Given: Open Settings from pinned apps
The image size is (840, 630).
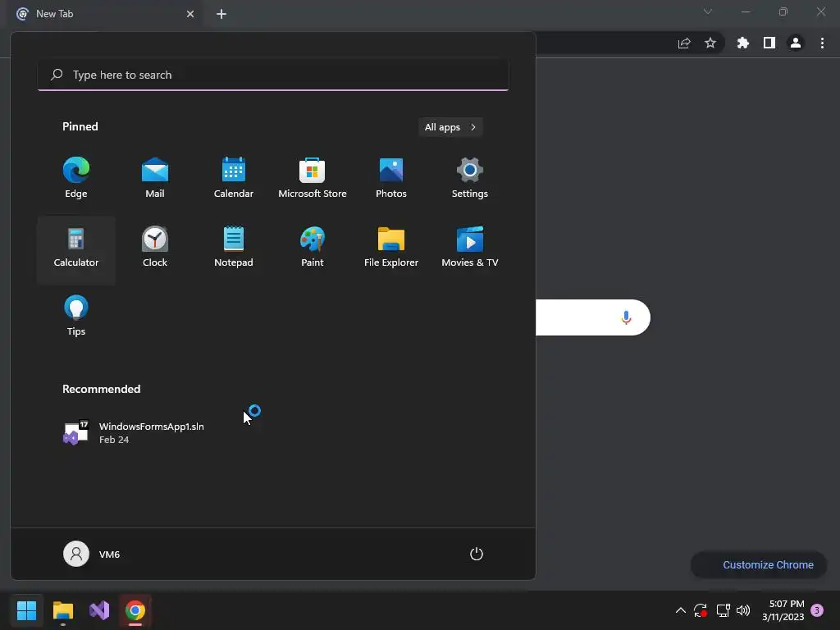Looking at the screenshot, I should (470, 178).
